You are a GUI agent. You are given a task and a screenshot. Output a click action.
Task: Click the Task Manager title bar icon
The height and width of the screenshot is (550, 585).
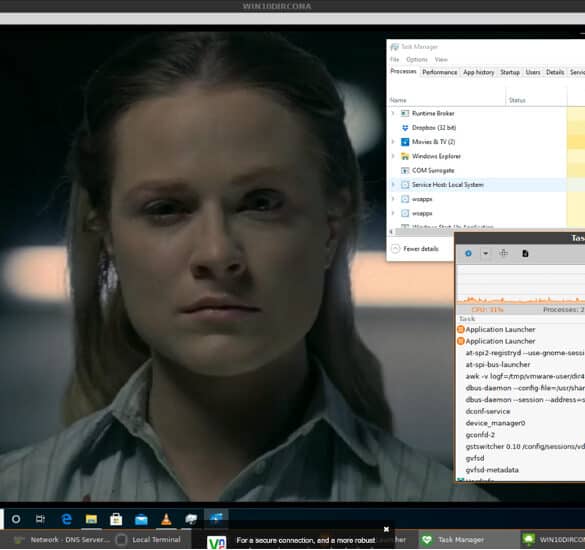click(394, 47)
